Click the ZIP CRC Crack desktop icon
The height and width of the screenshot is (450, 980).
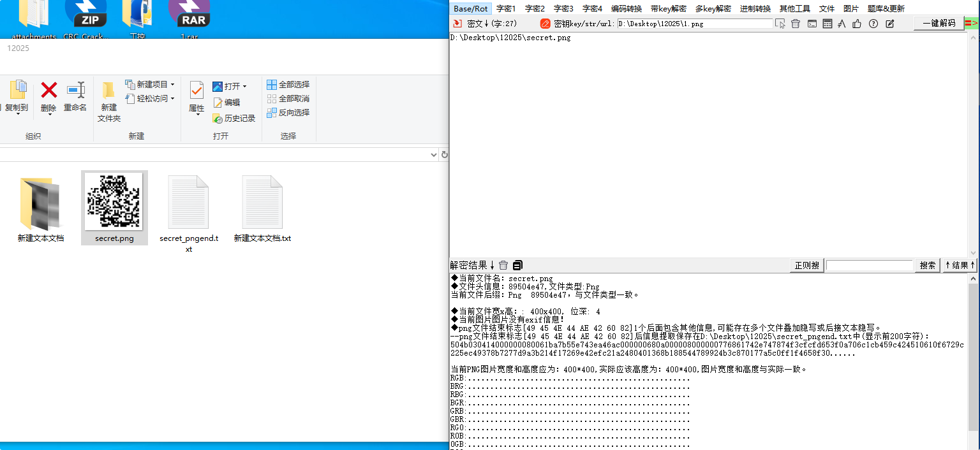(85, 18)
